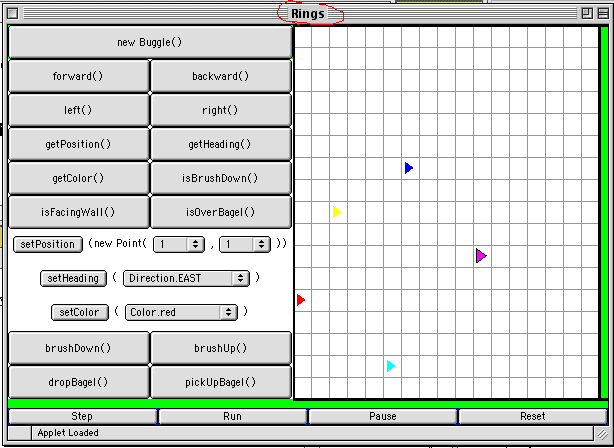This screenshot has width=614, height=448.
Task: Open the first Point coordinate dropdown
Action: 179,244
